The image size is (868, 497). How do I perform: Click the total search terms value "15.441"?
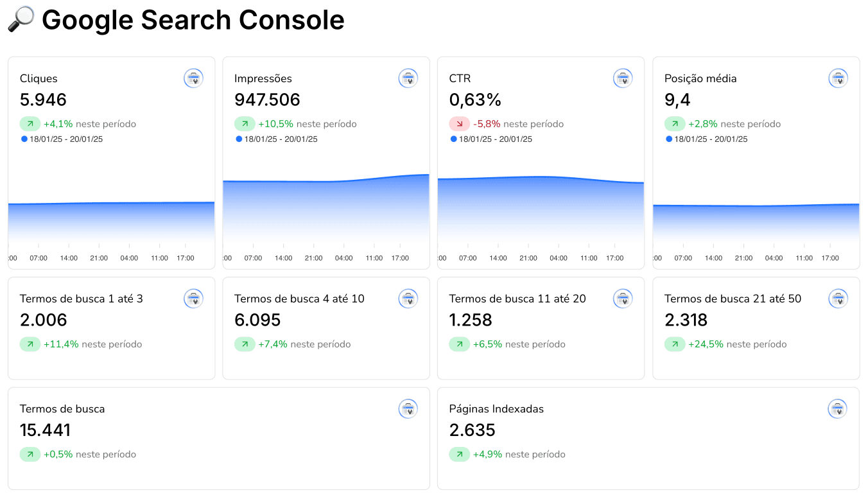(45, 430)
